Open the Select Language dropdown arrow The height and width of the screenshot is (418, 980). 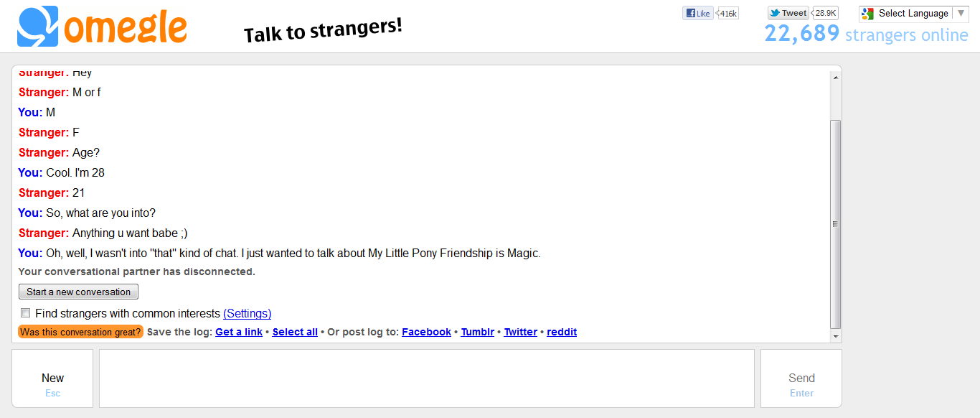[961, 13]
